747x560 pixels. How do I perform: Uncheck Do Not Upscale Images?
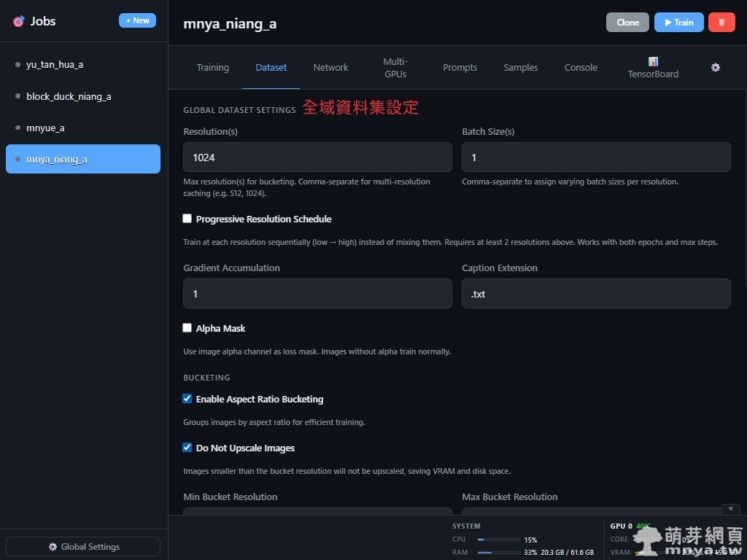pyautogui.click(x=187, y=448)
